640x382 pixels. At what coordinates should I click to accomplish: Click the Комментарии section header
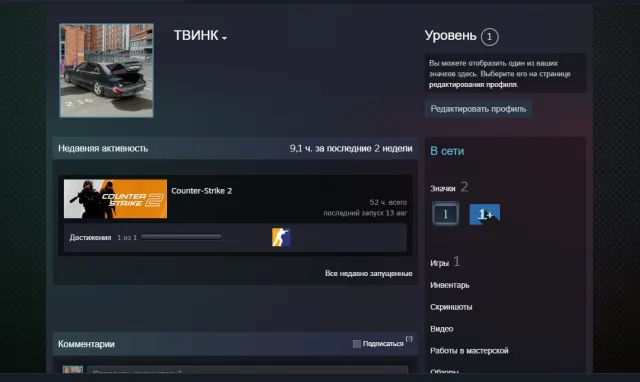point(86,344)
